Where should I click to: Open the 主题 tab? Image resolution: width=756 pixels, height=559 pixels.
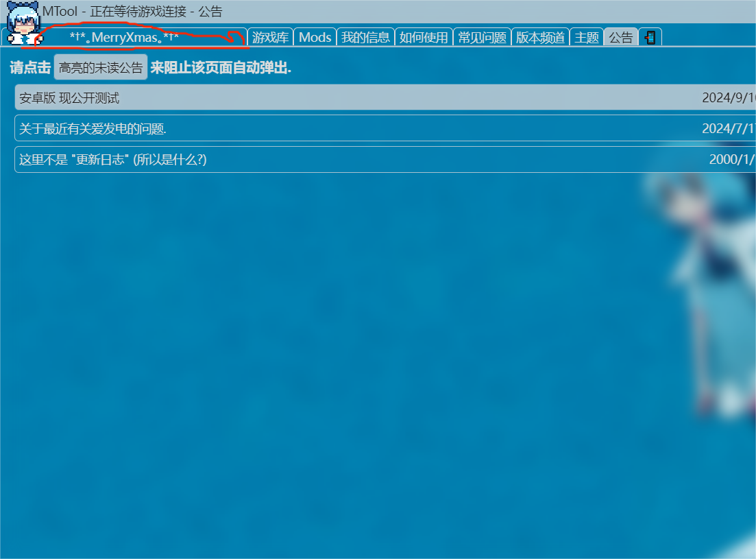click(587, 38)
